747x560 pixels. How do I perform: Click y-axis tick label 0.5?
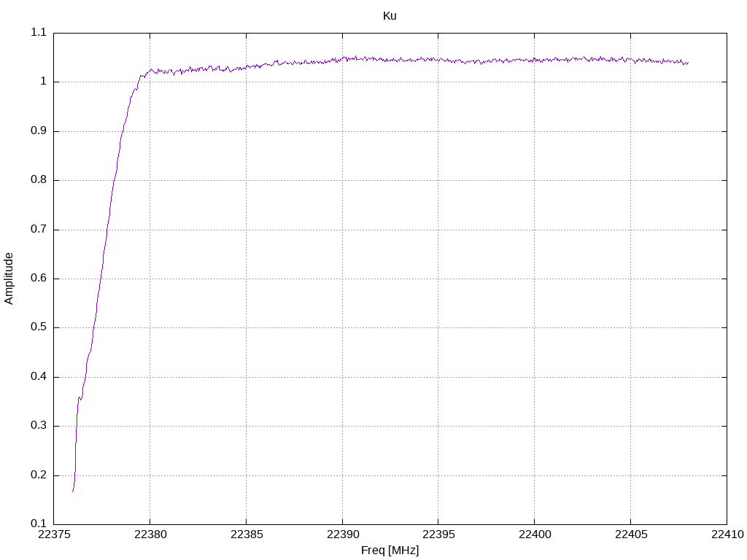[x=39, y=327]
